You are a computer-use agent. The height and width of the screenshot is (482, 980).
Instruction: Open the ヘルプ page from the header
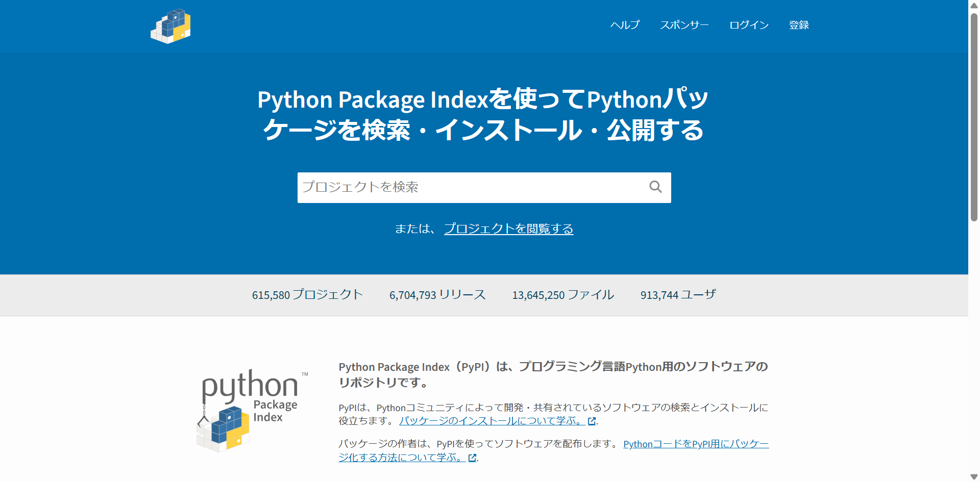[625, 25]
